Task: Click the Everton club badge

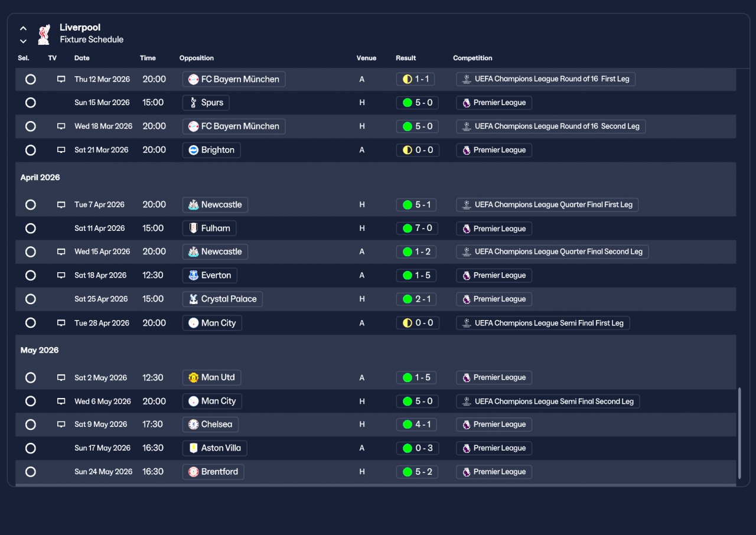Action: (193, 275)
